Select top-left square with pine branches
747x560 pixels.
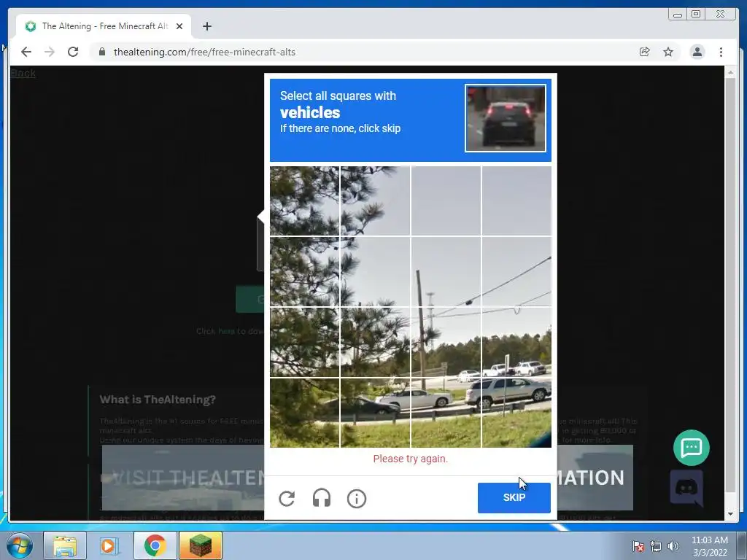pos(304,201)
